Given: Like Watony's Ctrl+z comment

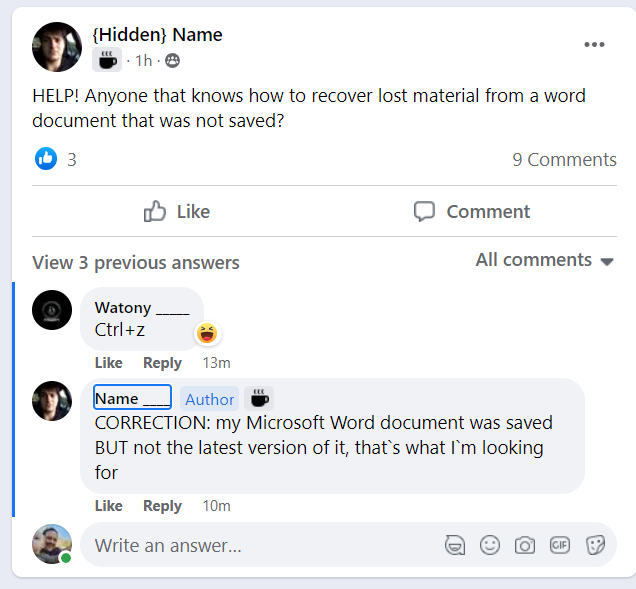Looking at the screenshot, I should (108, 363).
